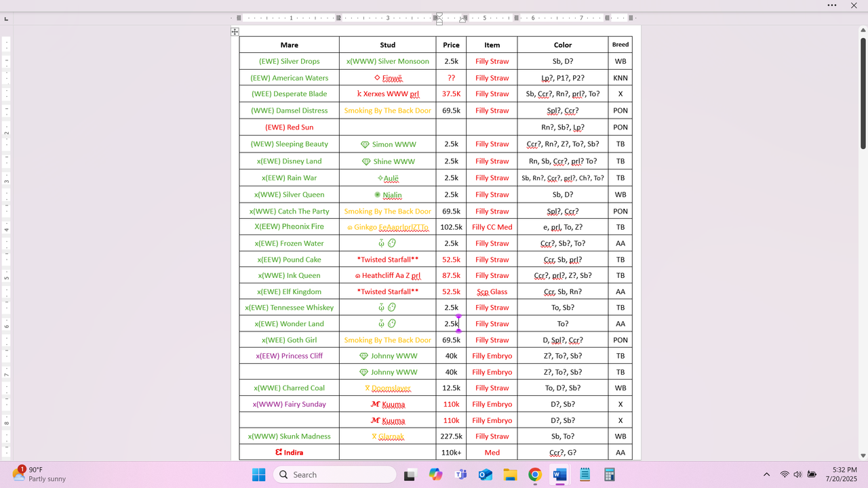868x488 pixels.
Task: Click the "x(EWE) Disney Land" cell
Action: [290, 161]
